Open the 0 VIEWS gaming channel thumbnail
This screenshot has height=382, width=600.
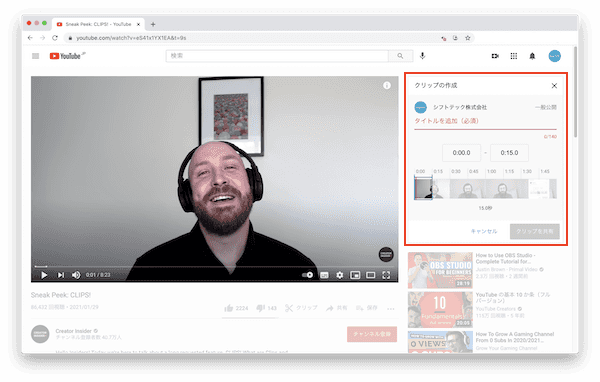(440, 342)
